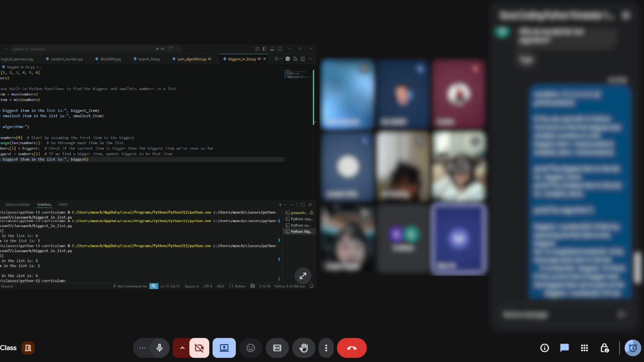
Task: Select the Python 3.12.10 interpreter in status bar
Action: [265, 286]
